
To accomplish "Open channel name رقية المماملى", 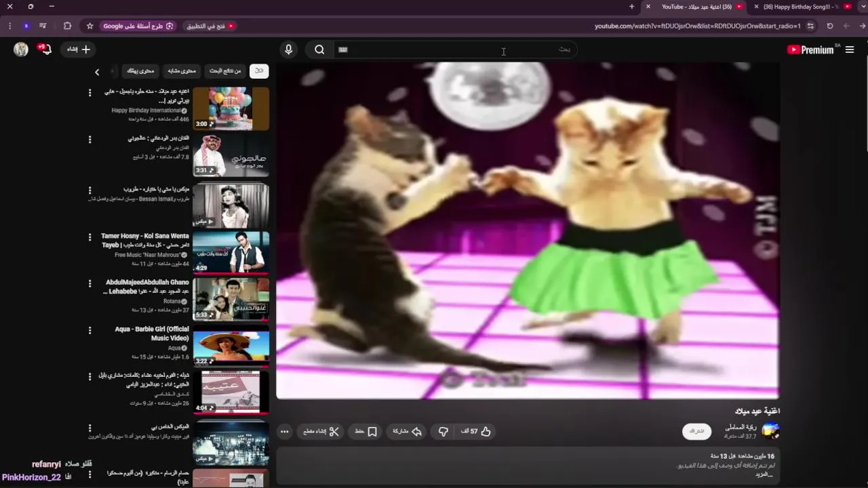I will (x=741, y=427).
